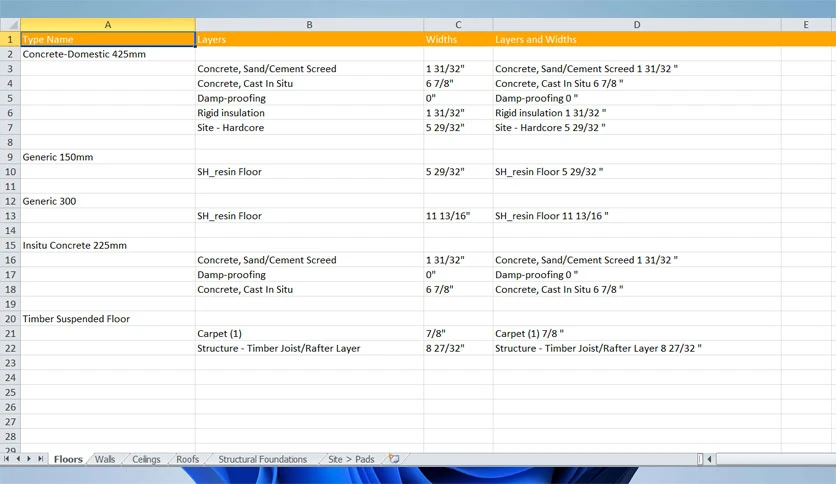
Task: Select 'Damp-proofing' in row 17 column B
Action: point(309,275)
